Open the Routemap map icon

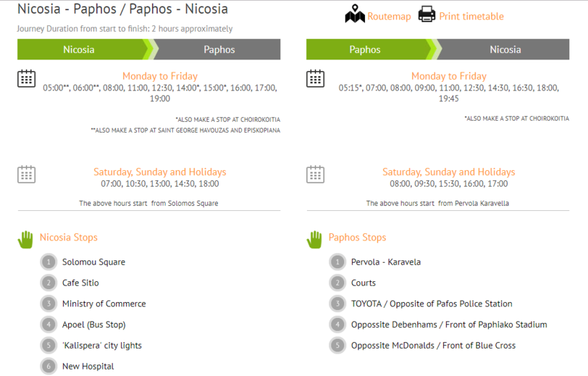[x=355, y=14]
